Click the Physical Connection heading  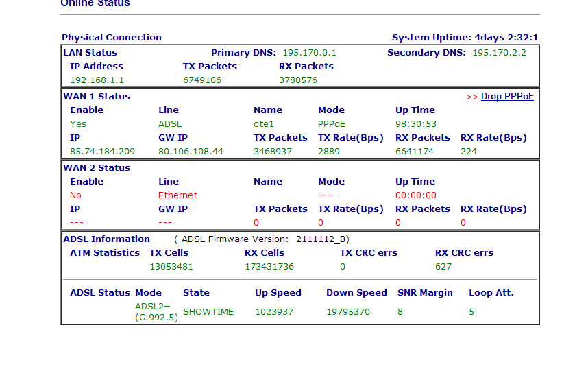click(112, 38)
